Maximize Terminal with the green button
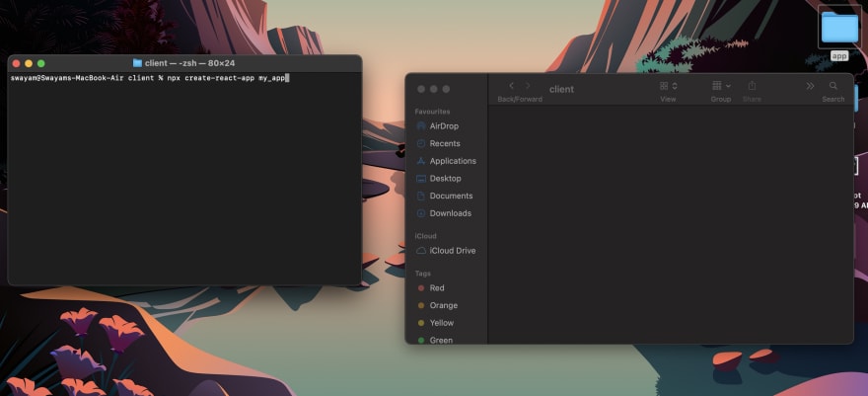The height and width of the screenshot is (396, 868). click(41, 63)
